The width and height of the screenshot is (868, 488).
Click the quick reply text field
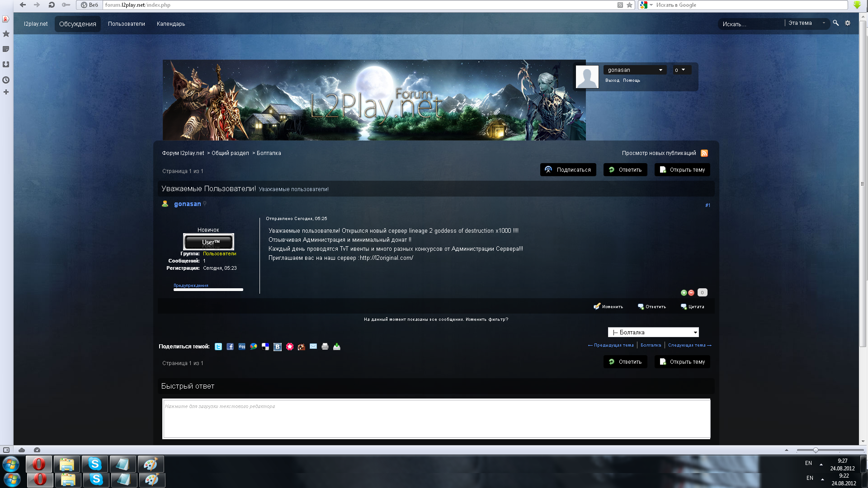coord(436,418)
